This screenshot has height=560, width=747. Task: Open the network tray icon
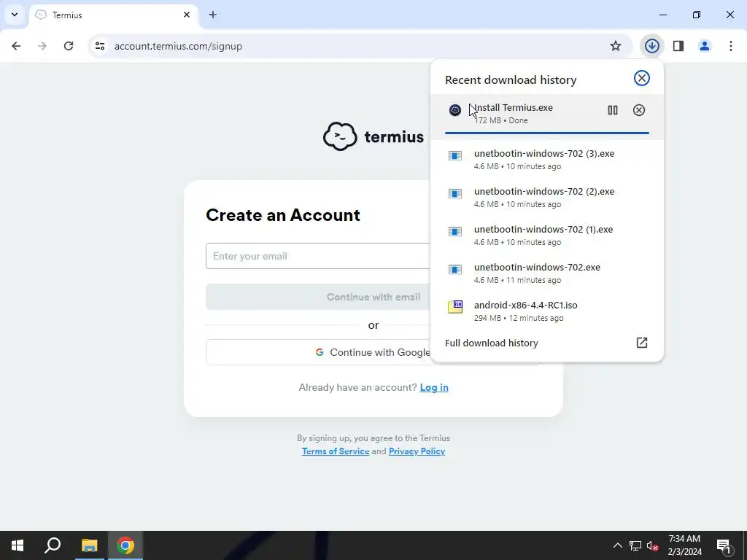coord(635,545)
